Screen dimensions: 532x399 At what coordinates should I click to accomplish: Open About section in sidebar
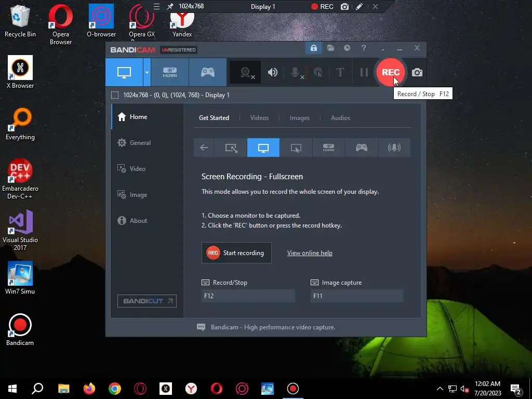point(147,220)
